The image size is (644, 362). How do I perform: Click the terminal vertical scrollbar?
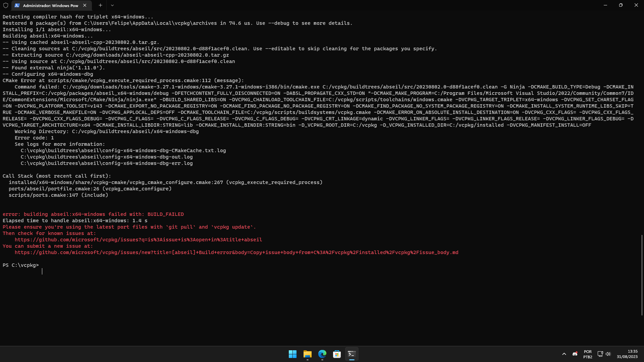click(x=642, y=275)
